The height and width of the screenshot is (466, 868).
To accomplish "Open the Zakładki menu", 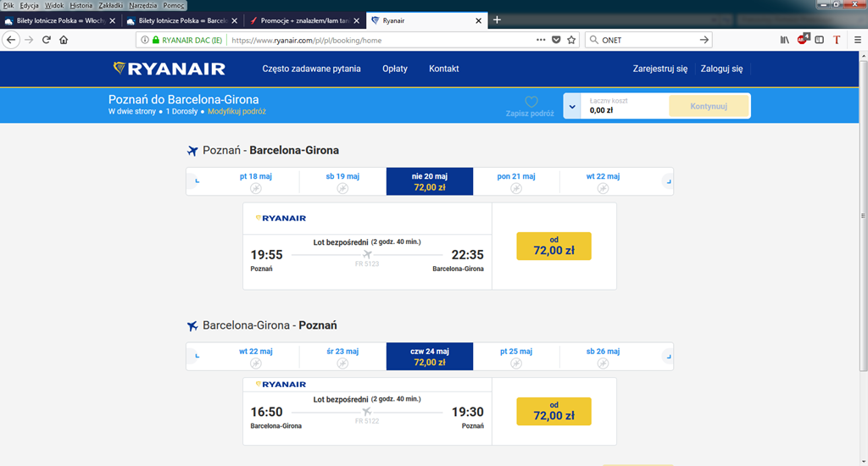I will pyautogui.click(x=111, y=6).
